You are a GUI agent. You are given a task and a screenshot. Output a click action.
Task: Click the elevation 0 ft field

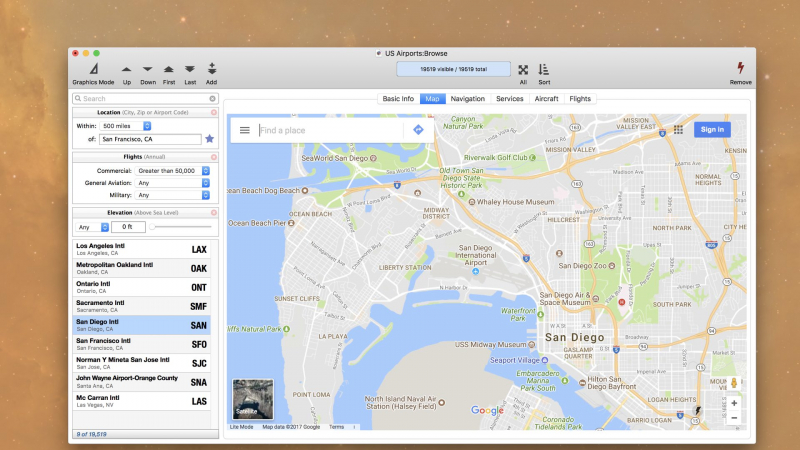tap(128, 227)
